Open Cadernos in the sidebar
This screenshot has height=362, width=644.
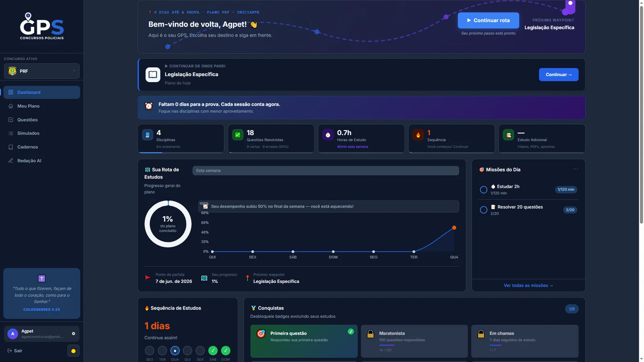[42, 147]
